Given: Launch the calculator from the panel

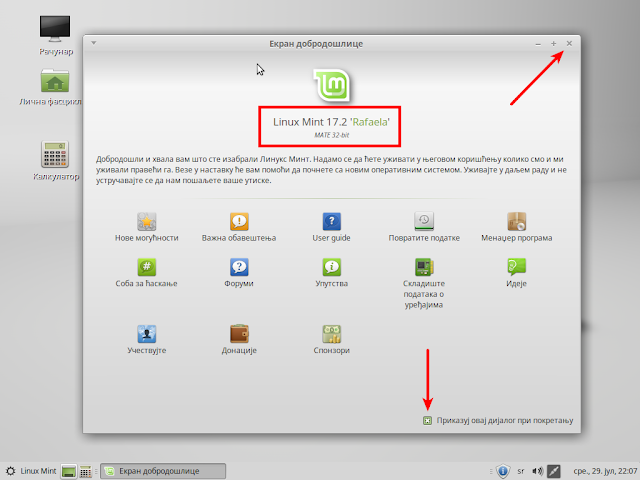Looking at the screenshot, I should [85, 471].
